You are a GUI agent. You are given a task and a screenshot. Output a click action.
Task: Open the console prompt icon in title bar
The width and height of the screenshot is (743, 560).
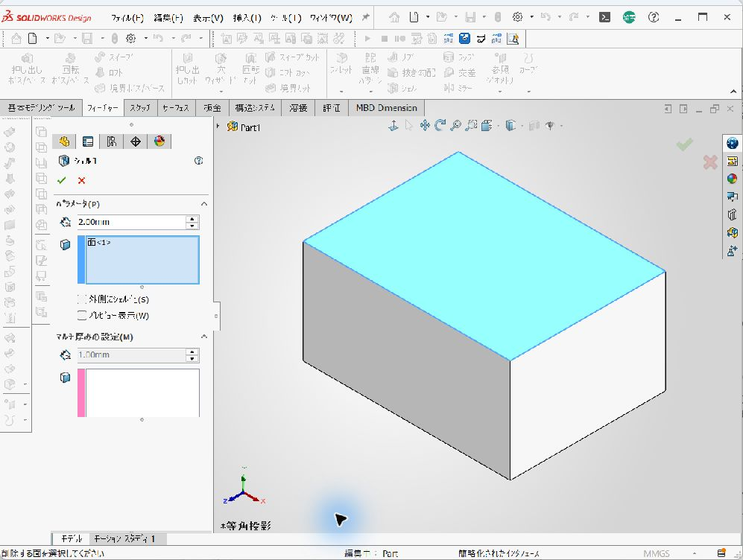[604, 18]
